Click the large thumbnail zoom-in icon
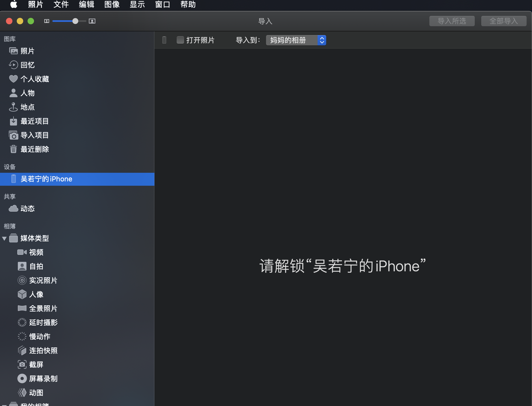The height and width of the screenshot is (406, 532). [92, 21]
